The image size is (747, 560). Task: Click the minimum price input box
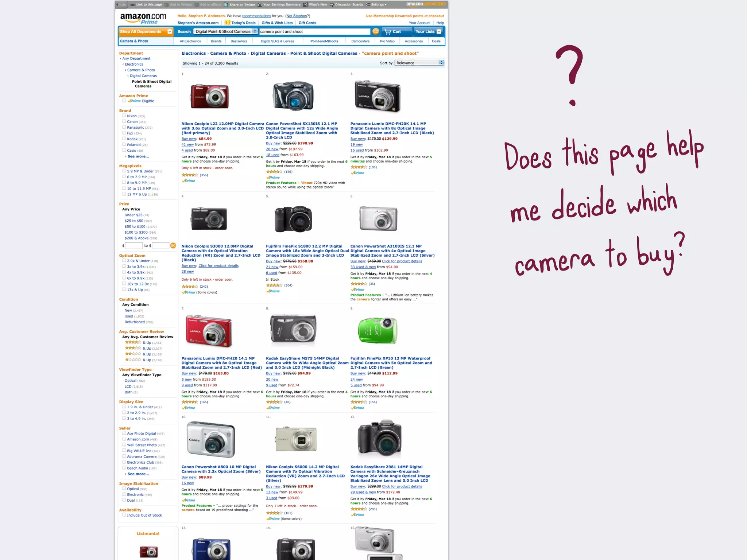point(134,246)
